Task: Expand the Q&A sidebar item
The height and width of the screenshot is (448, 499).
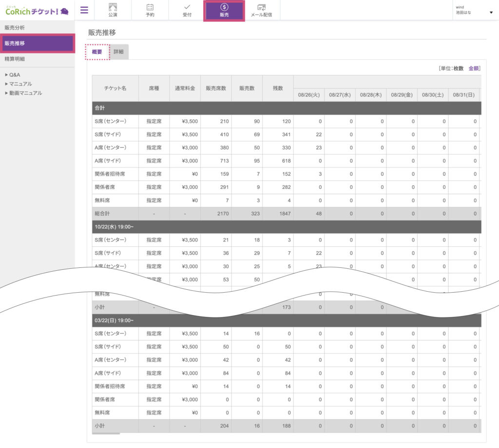Action: pos(14,75)
